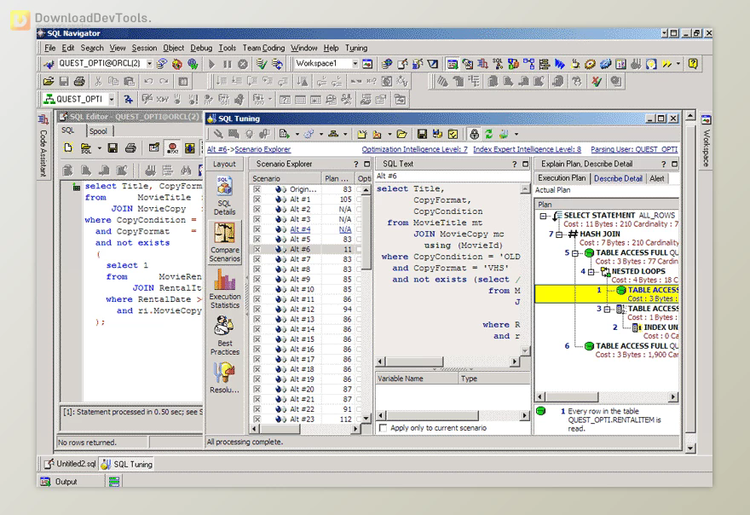This screenshot has height=515, width=750.
Task: Click the stop-sign icon in the SQL Editor toolbar
Action: [x=172, y=148]
